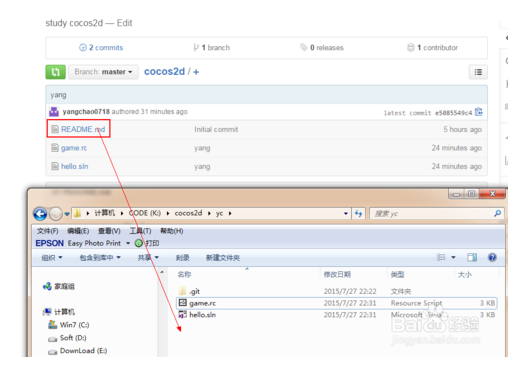Sort by 名称 column header
The height and width of the screenshot is (388, 530).
184,274
